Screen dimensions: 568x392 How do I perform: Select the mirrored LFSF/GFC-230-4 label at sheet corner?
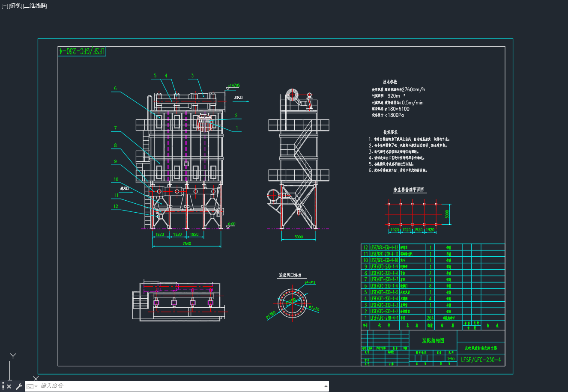tap(82, 51)
